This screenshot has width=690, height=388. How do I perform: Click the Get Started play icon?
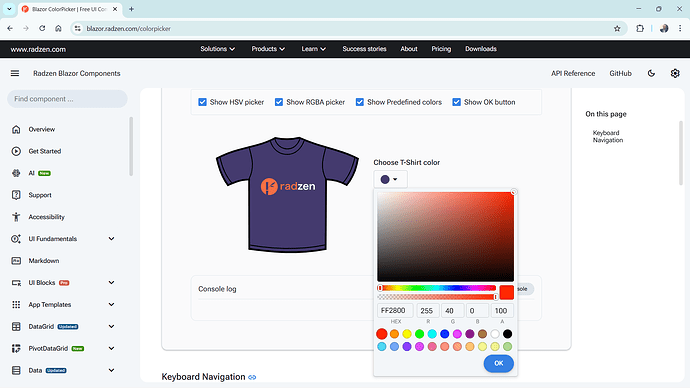(x=16, y=151)
